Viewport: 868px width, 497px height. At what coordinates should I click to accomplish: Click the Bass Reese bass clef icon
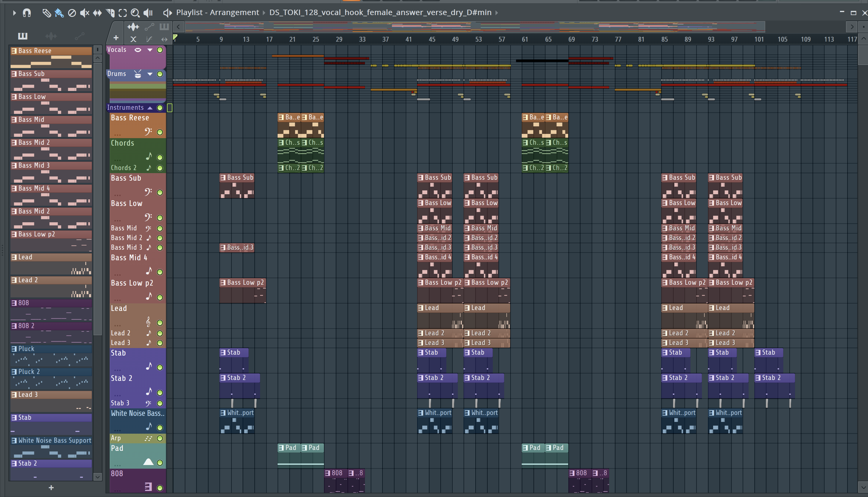(148, 131)
